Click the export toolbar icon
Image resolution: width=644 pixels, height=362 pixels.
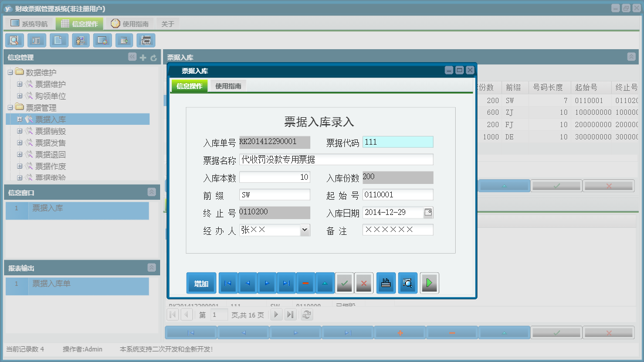coord(124,40)
